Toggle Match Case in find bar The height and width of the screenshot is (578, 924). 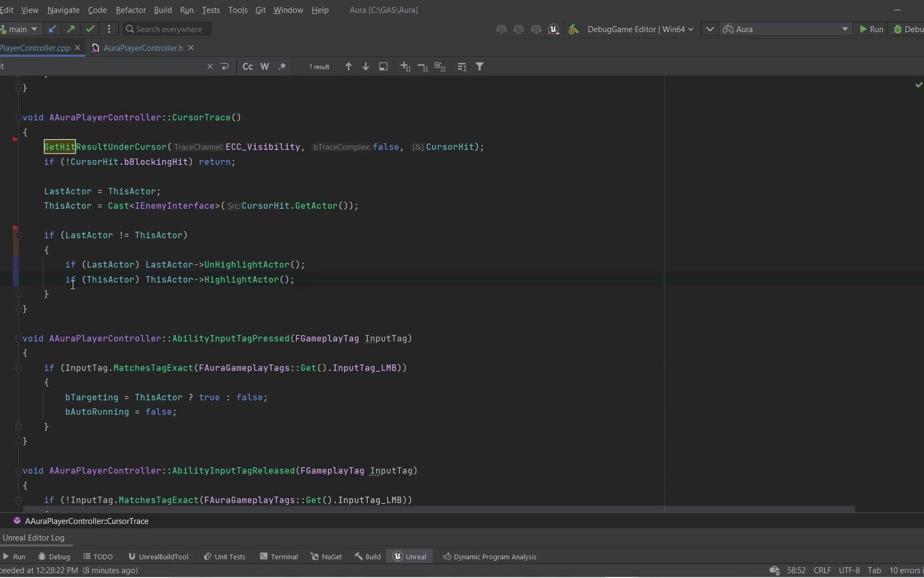[248, 66]
